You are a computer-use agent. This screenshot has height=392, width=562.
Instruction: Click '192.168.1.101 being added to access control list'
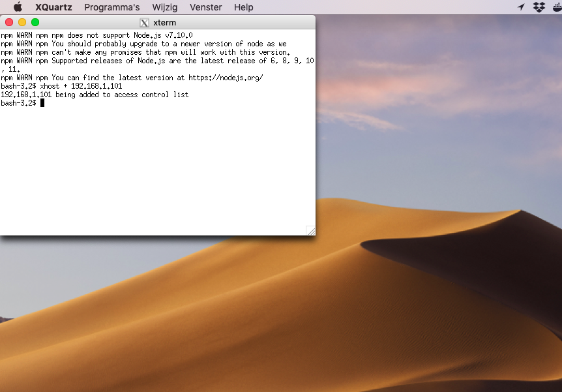95,95
